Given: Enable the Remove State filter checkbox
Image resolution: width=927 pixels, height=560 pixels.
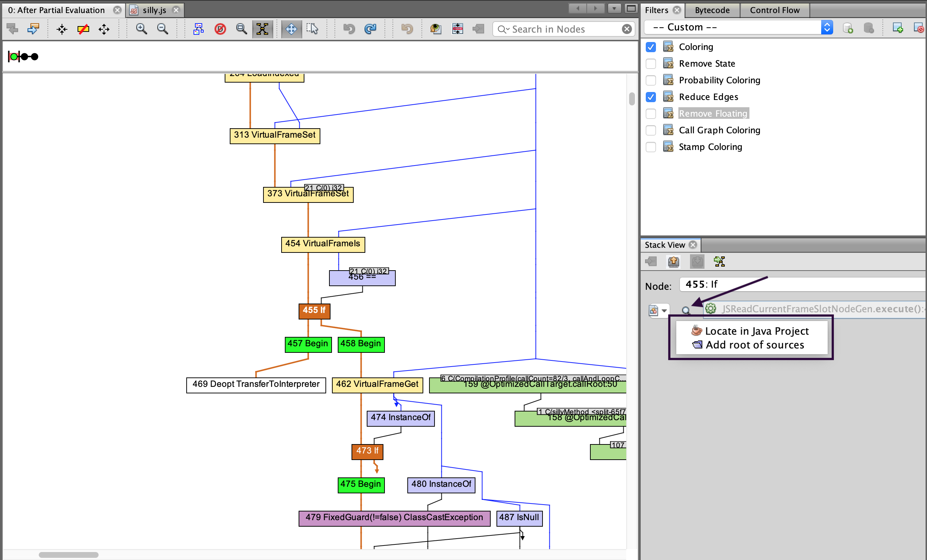Looking at the screenshot, I should point(650,63).
